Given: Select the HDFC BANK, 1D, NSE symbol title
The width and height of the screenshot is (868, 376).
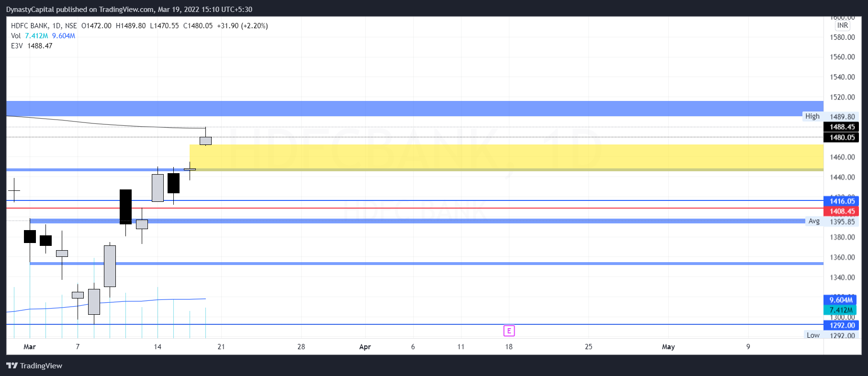Looking at the screenshot, I should [44, 26].
